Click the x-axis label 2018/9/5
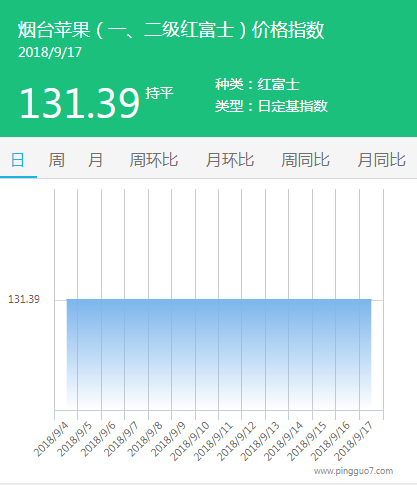 75,439
